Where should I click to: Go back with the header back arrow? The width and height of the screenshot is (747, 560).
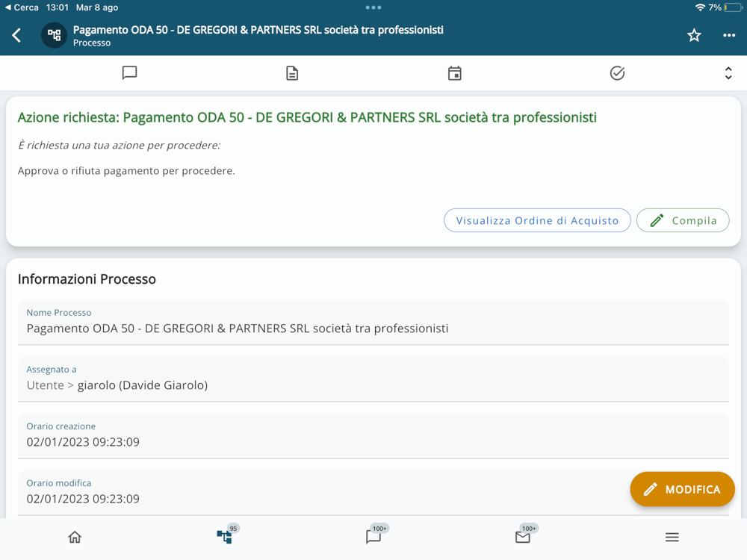point(16,35)
